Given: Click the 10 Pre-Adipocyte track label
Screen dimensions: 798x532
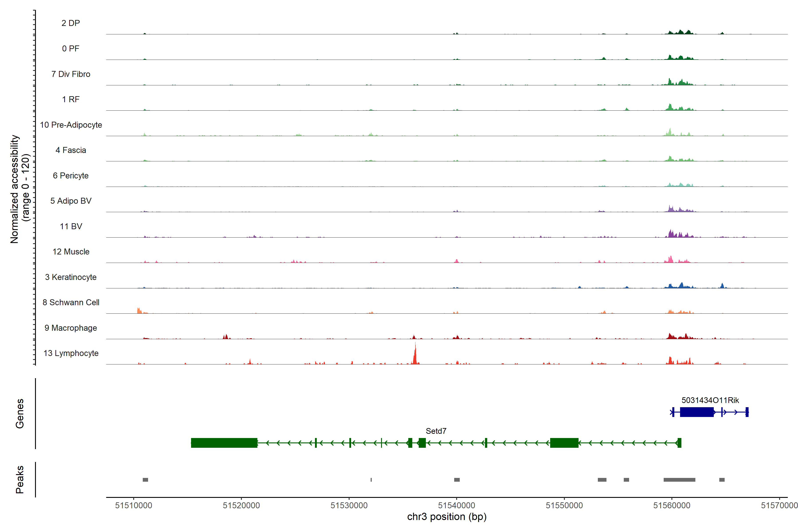Looking at the screenshot, I should click(71, 125).
